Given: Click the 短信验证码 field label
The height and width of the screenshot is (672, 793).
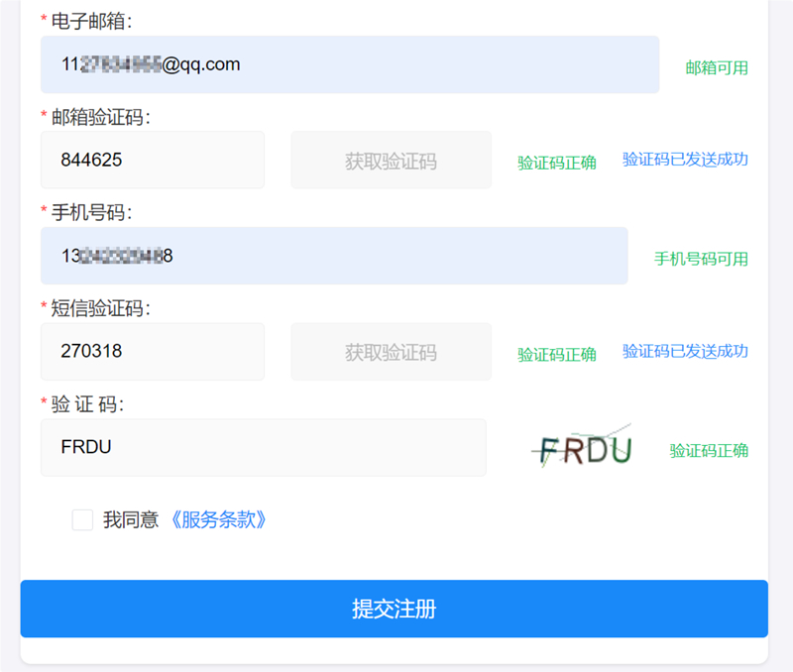Looking at the screenshot, I should click(101, 308).
